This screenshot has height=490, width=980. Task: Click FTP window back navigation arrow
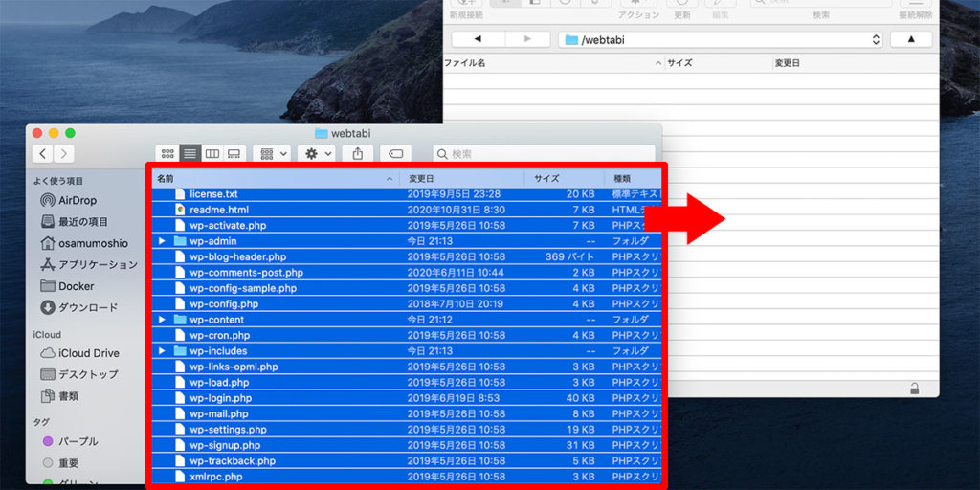click(x=478, y=39)
